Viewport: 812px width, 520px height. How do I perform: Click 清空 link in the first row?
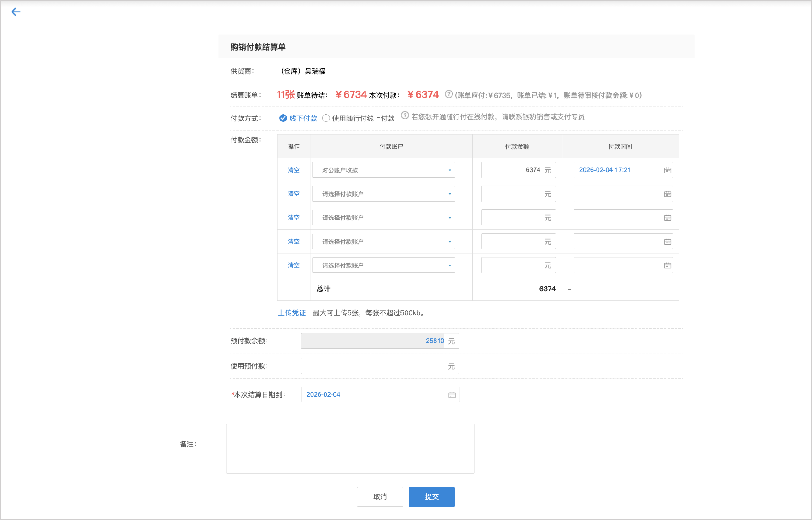click(x=294, y=170)
